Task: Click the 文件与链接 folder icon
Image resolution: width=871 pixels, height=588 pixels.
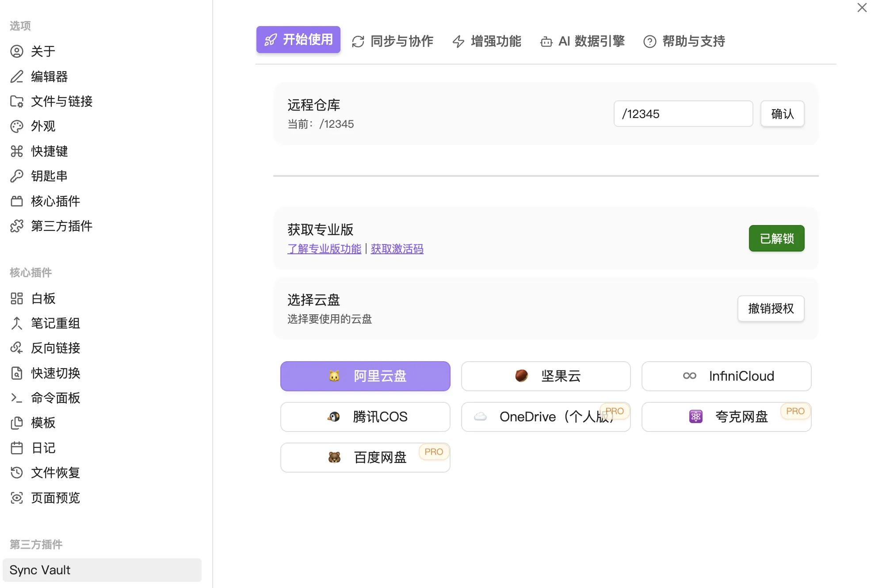Action: pyautogui.click(x=17, y=101)
